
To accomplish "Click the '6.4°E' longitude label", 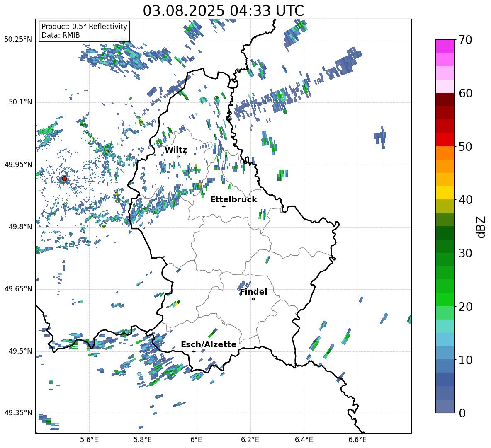I will click(304, 440).
